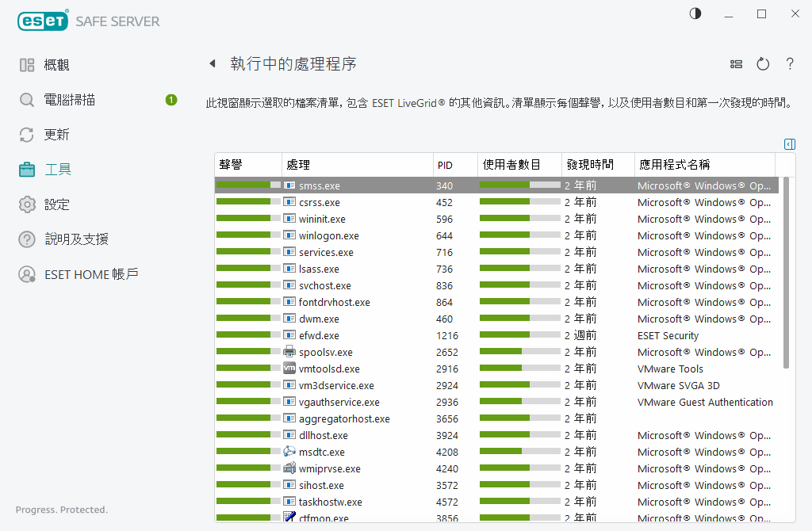This screenshot has width=812, height=531.
Task: Sort processes by PID column header
Action: pyautogui.click(x=454, y=165)
